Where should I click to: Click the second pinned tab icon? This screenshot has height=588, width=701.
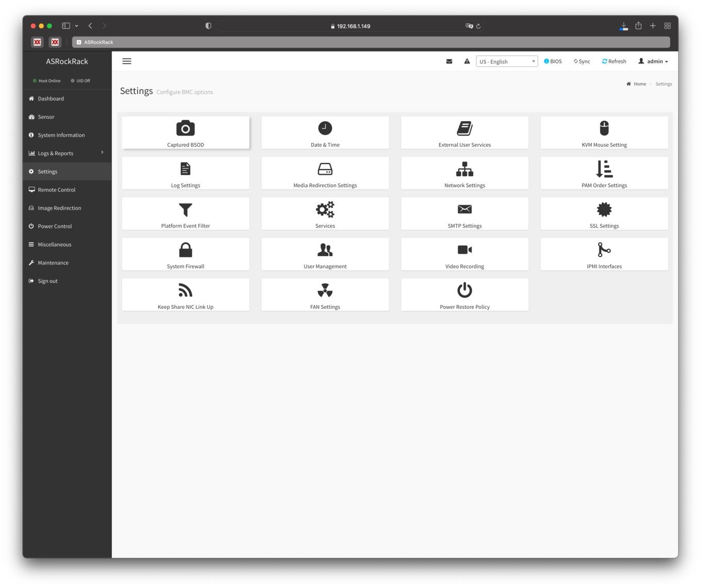click(55, 42)
